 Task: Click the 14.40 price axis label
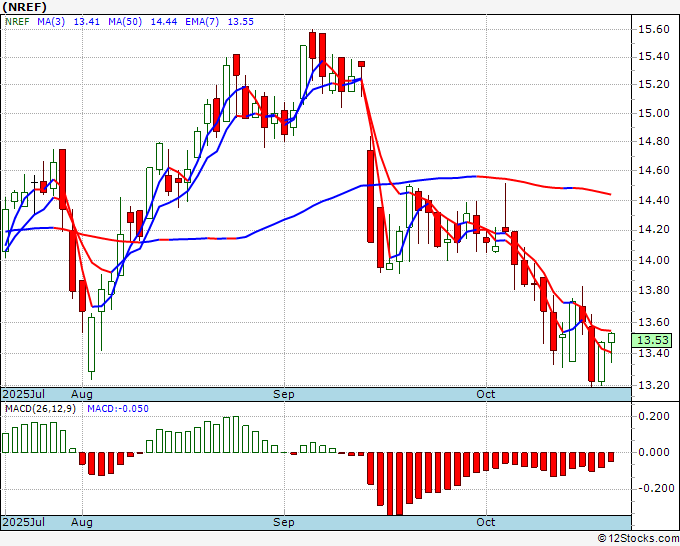coord(654,200)
